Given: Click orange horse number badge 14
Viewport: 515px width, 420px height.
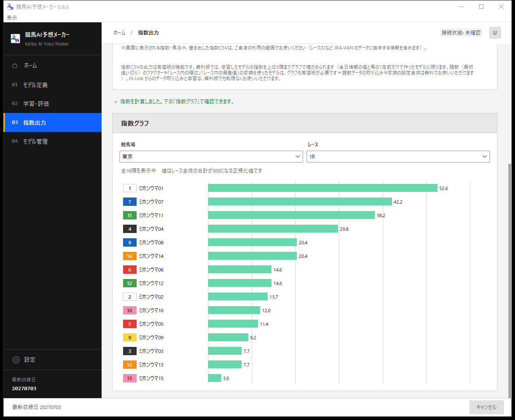Looking at the screenshot, I should [x=130, y=256].
